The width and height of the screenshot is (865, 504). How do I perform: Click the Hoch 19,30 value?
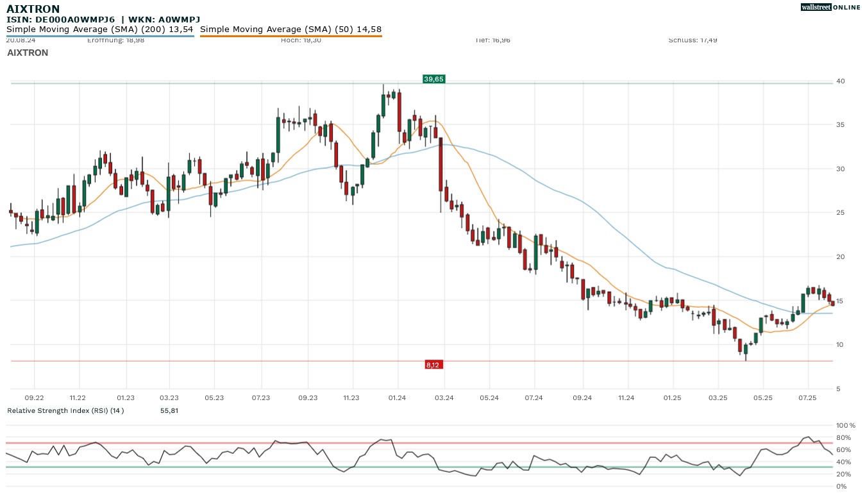(x=301, y=40)
